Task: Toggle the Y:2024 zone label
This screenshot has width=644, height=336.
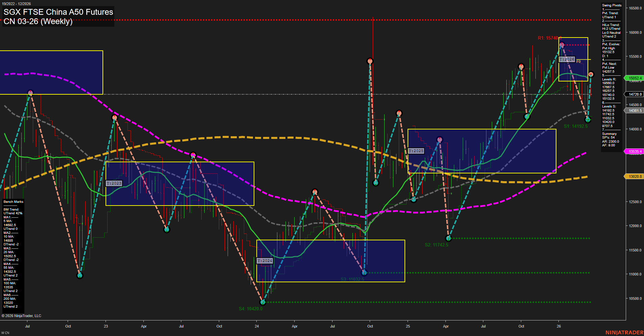Action: point(265,260)
